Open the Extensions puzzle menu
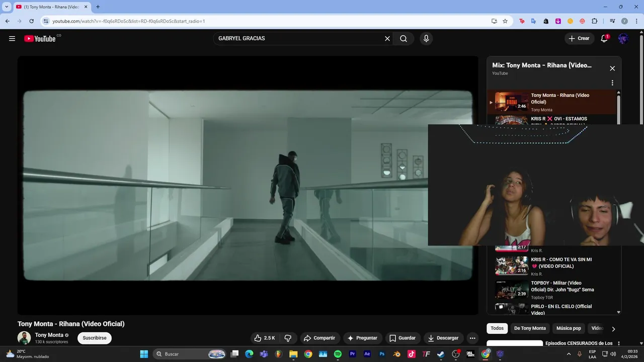Image resolution: width=644 pixels, height=362 pixels. [595, 21]
